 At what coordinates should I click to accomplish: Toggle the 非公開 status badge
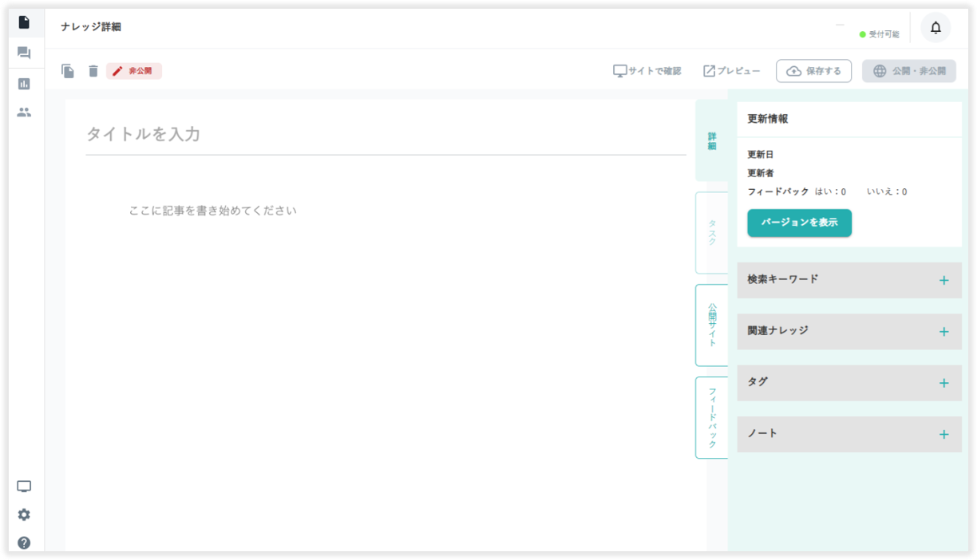pos(134,71)
